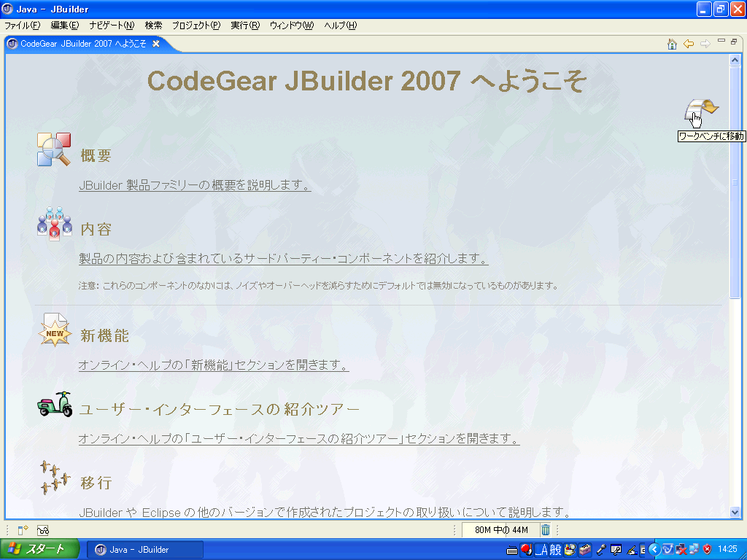Image resolution: width=747 pixels, height=560 pixels.
Task: Click the green scooter tour icon
Action: (x=55, y=405)
